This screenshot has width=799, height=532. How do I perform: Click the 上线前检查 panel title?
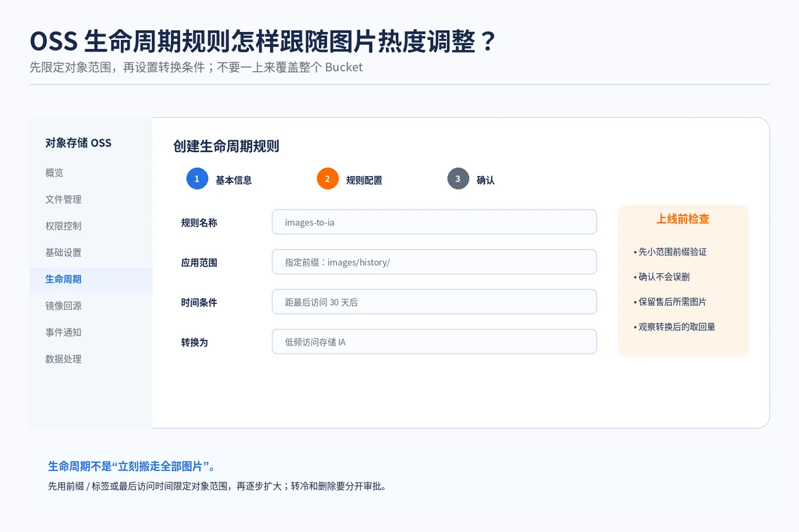click(683, 219)
